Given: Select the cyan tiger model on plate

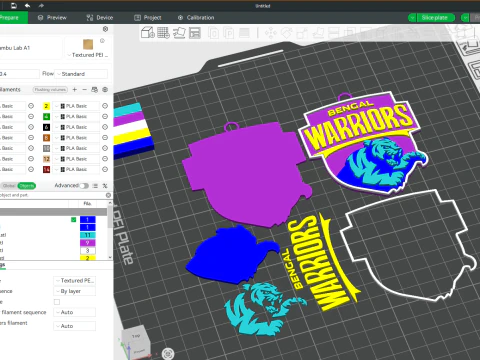Looking at the screenshot, I should pos(264,309).
